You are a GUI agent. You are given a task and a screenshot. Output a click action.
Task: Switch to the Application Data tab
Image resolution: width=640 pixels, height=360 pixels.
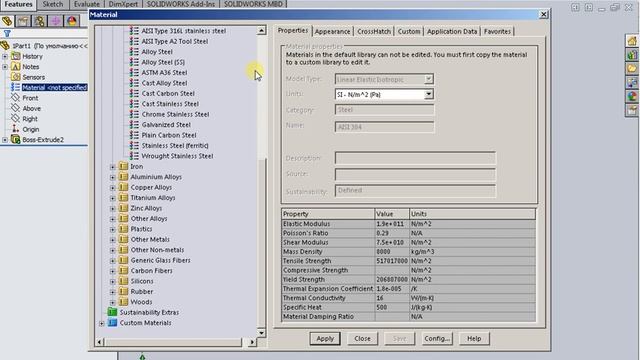click(x=452, y=31)
